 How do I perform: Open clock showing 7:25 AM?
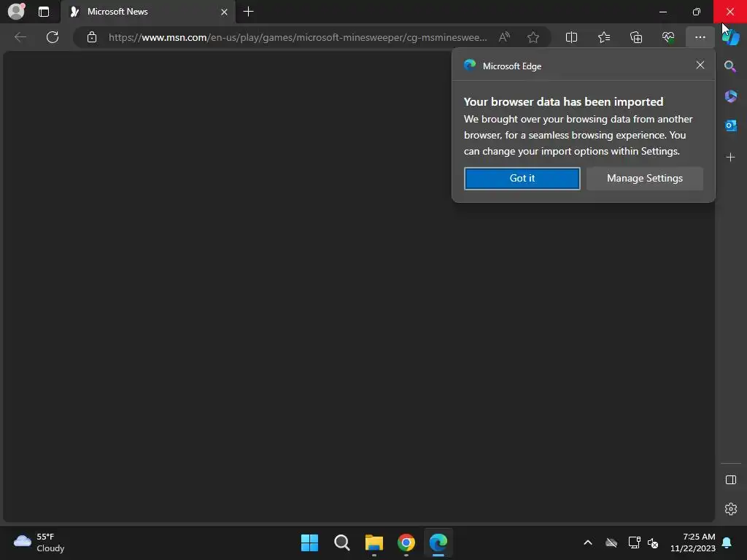click(693, 542)
